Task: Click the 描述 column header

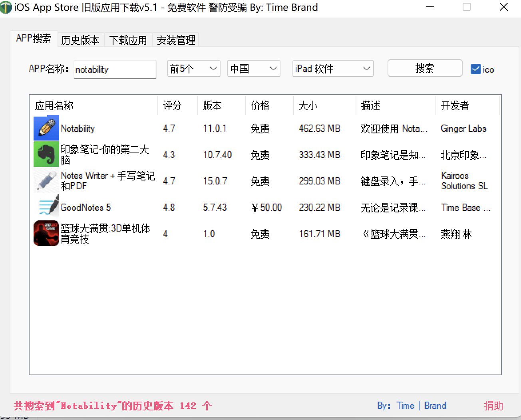Action: (x=396, y=106)
